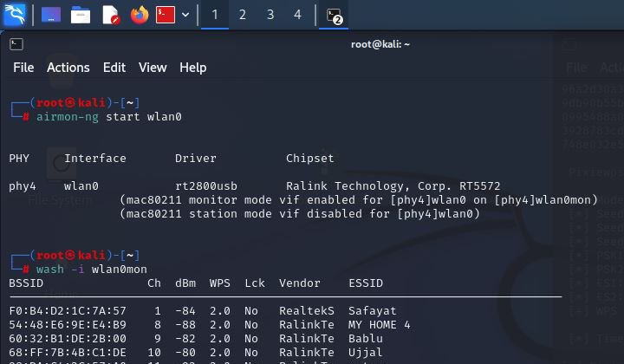
Task: Open the Kali dragon applications menu
Action: (x=15, y=15)
